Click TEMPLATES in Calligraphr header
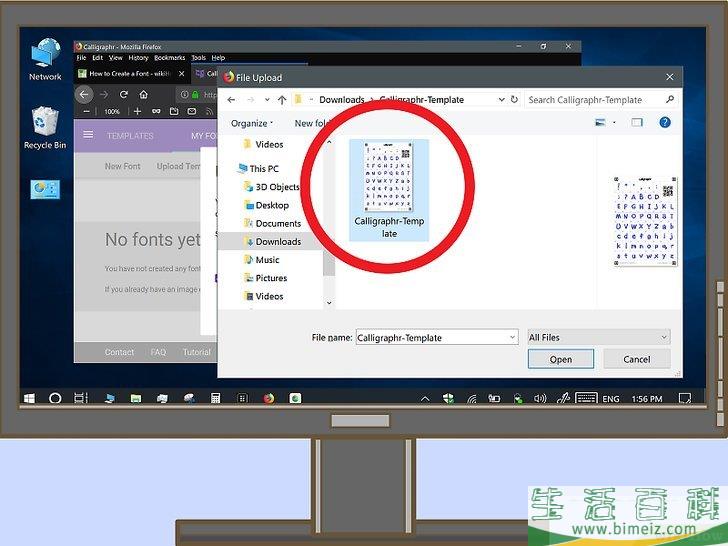The image size is (728, 546). pyautogui.click(x=130, y=136)
